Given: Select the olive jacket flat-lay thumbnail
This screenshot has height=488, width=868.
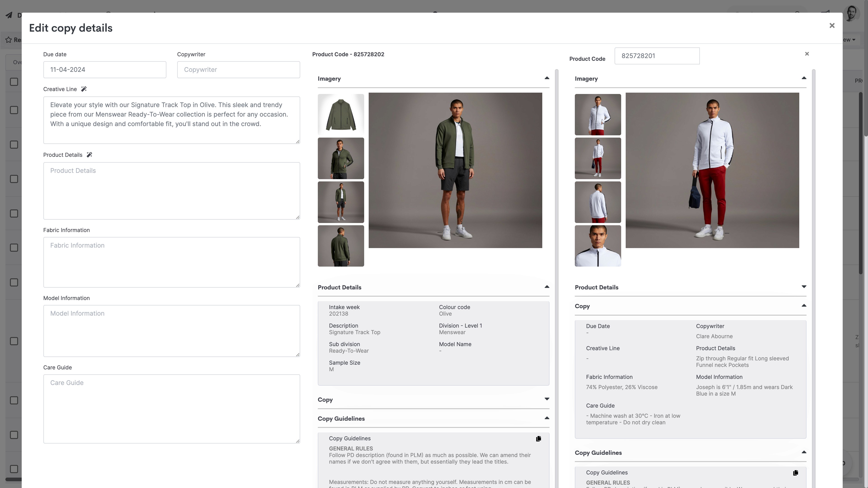Looking at the screenshot, I should [341, 115].
